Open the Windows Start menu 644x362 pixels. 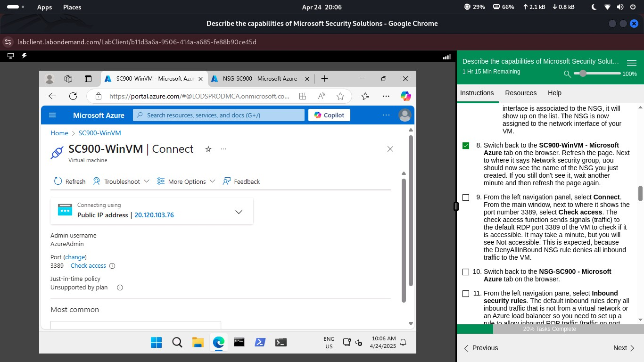(x=156, y=343)
